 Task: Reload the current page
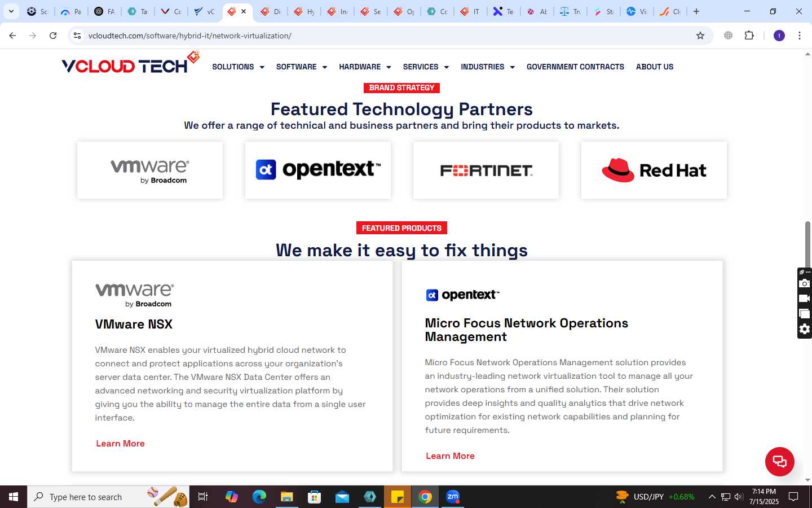point(53,36)
